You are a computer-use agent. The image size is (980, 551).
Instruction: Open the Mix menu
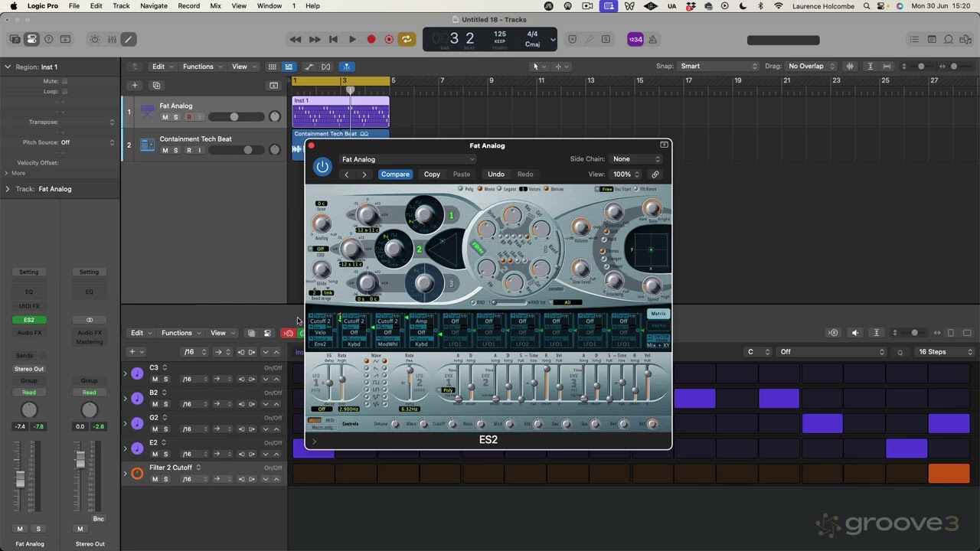[215, 6]
